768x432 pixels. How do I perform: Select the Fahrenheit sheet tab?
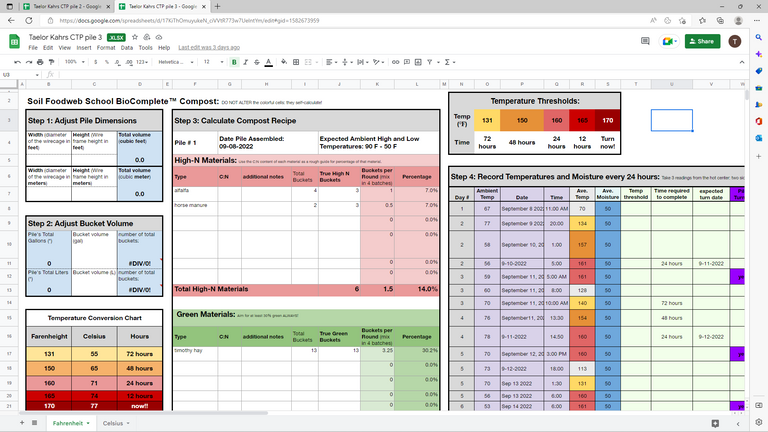click(x=71, y=423)
